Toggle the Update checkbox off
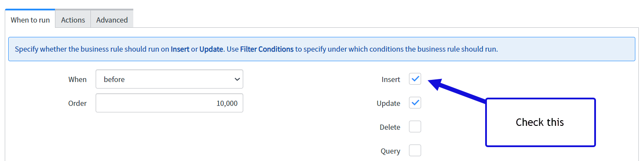The image size is (644, 161). [415, 103]
